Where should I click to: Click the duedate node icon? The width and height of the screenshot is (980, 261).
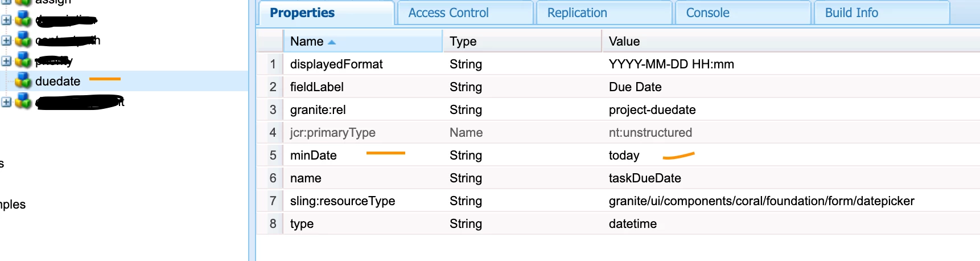[23, 81]
